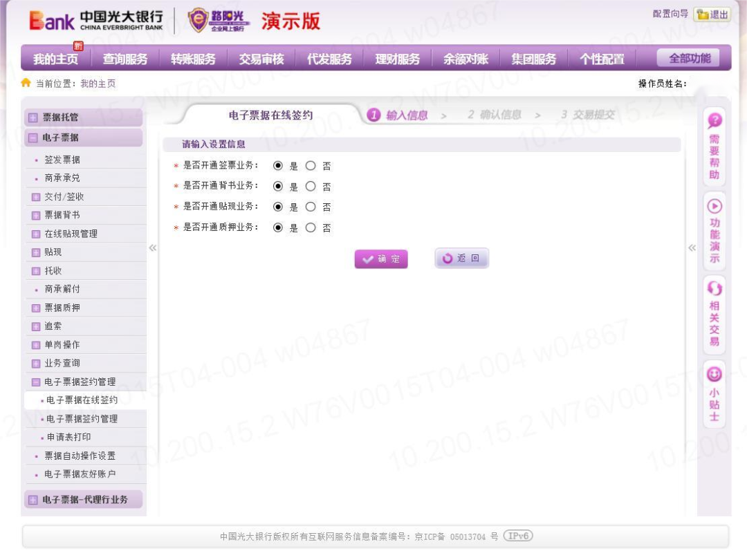This screenshot has height=560, width=747.
Task: Open 集团服务 menu
Action: point(533,59)
